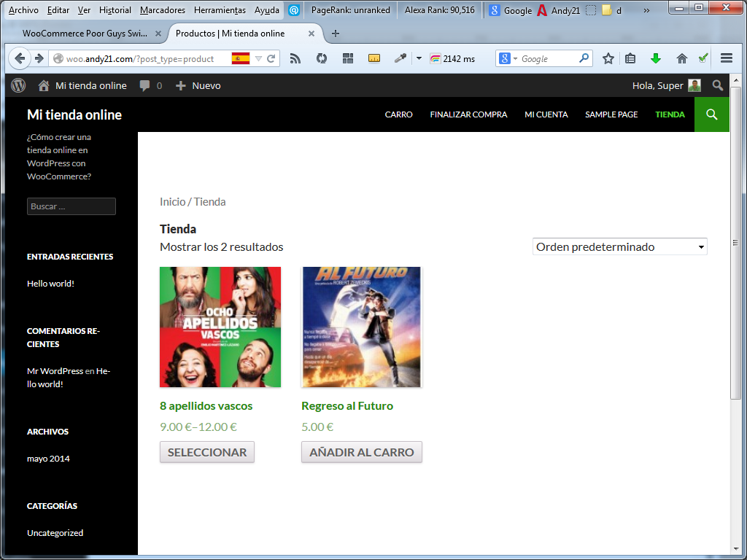Open the bookmarks list icon
Viewport: 747px width, 560px height.
pyautogui.click(x=630, y=58)
